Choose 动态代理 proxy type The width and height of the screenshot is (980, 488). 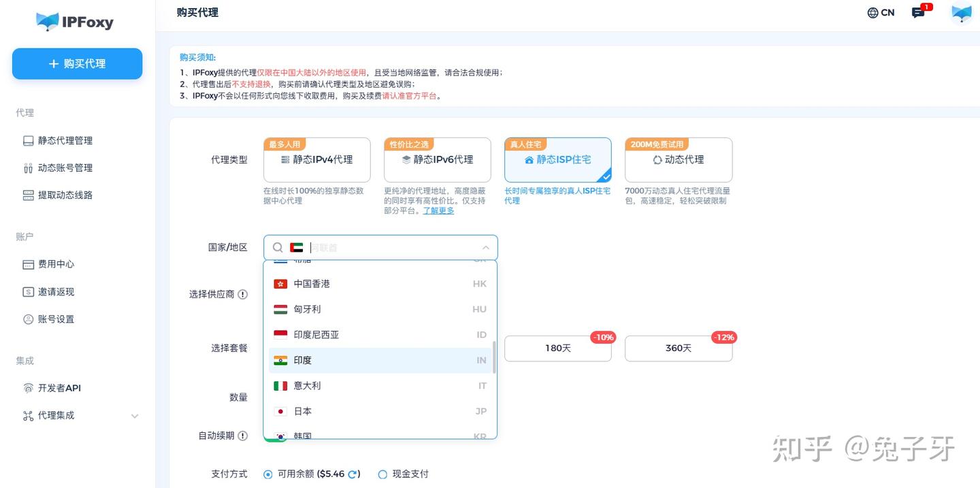[679, 160]
